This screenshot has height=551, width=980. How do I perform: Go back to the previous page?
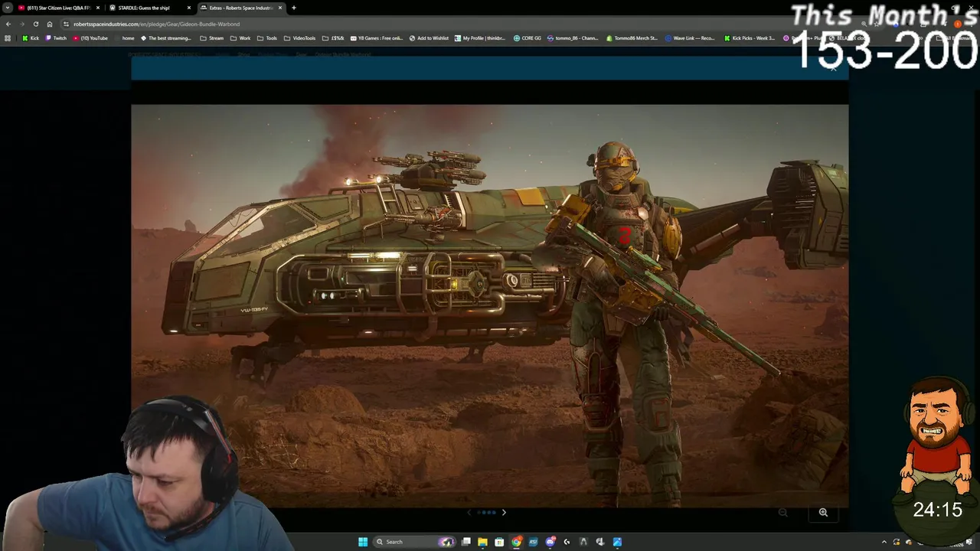pyautogui.click(x=8, y=24)
